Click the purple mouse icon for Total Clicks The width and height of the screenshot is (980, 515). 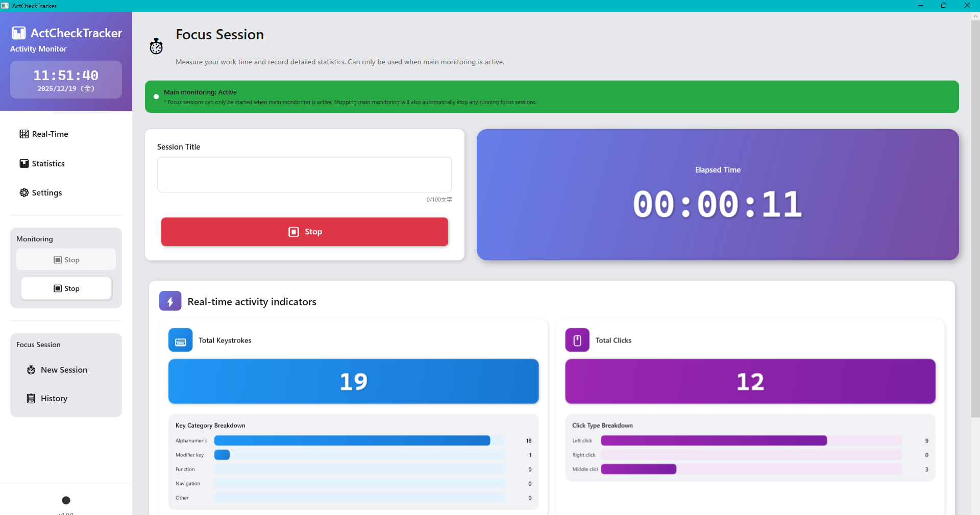[x=577, y=340]
